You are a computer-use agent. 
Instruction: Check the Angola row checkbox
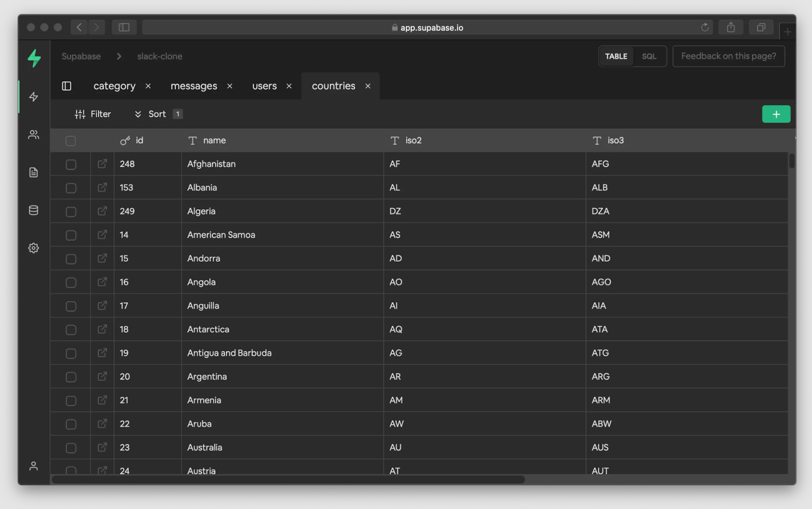pos(71,282)
